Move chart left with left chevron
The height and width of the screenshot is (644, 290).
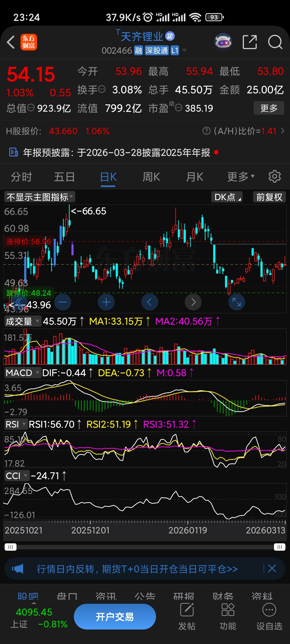tap(150, 302)
